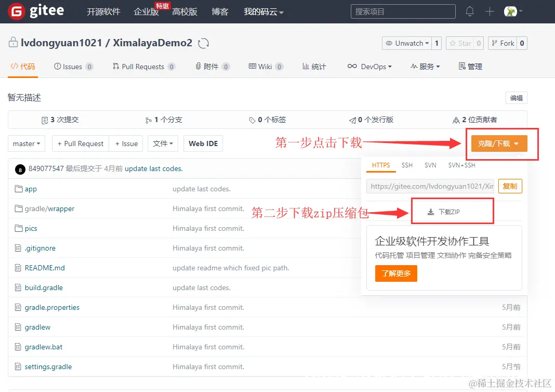Screen dimensions: 555x392
Task: Click the 克隆/下载 clone download button
Action: [499, 143]
